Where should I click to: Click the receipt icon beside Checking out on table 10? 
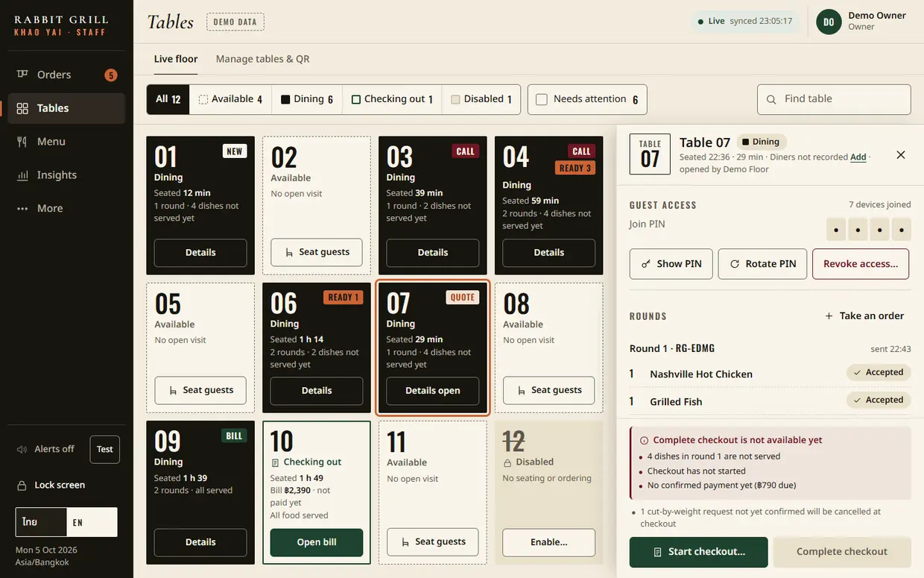point(275,462)
